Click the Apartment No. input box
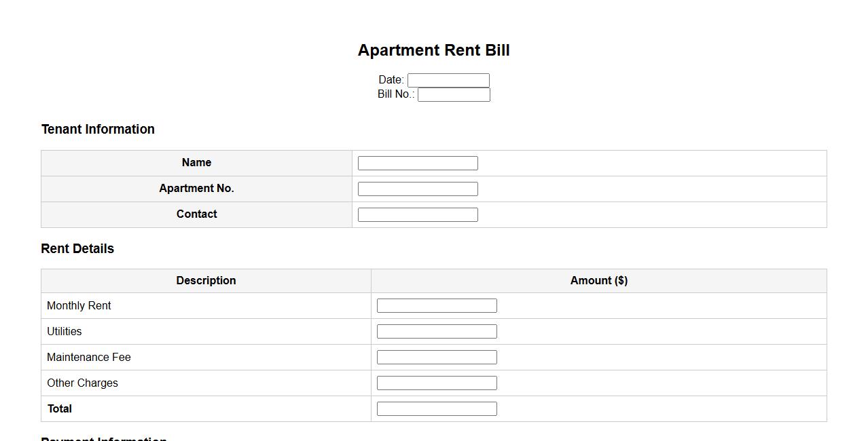 (418, 189)
